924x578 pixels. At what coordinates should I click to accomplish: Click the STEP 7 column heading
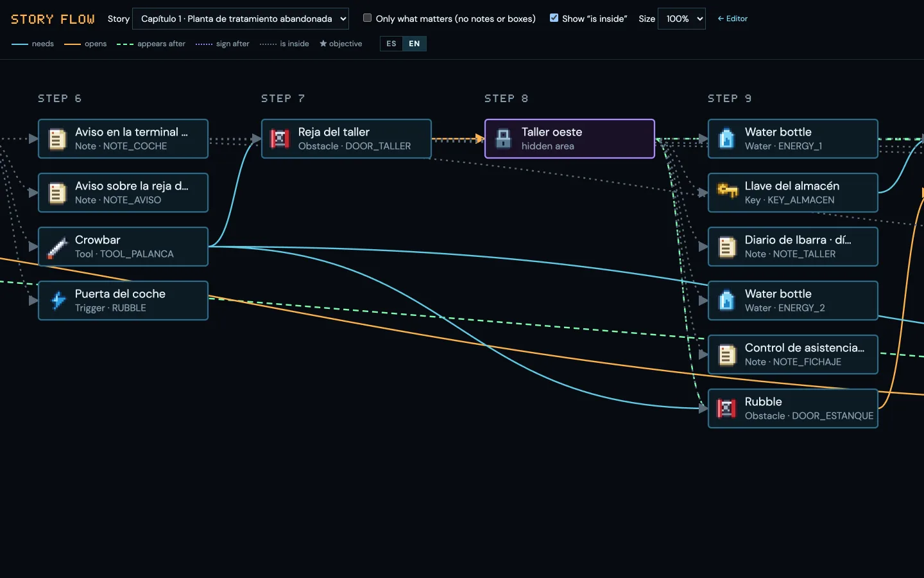283,98
